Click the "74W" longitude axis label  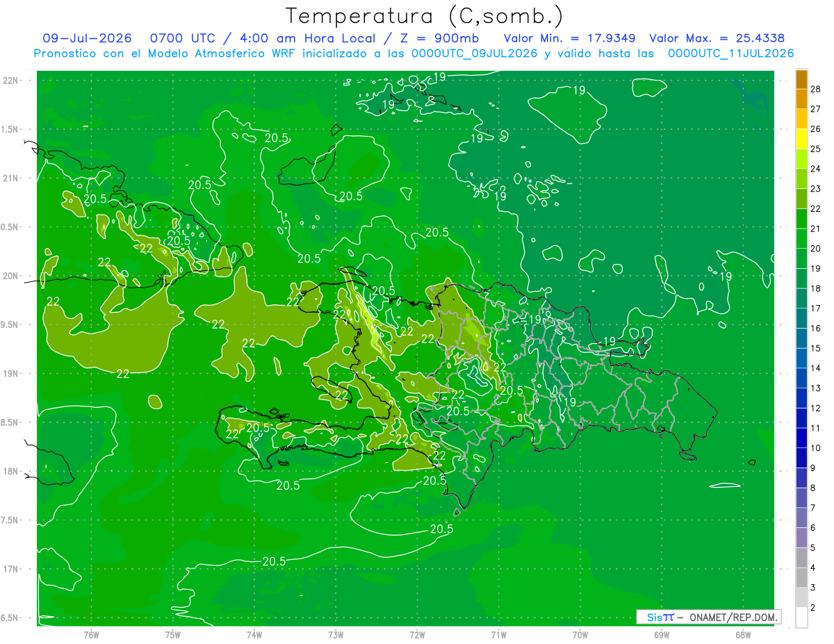tap(254, 634)
